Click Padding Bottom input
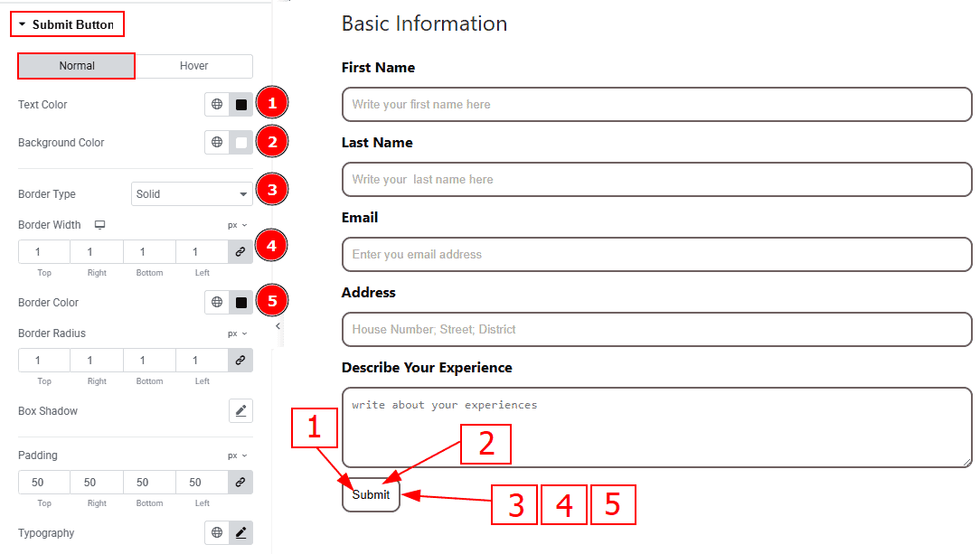The height and width of the screenshot is (554, 980). point(149,483)
